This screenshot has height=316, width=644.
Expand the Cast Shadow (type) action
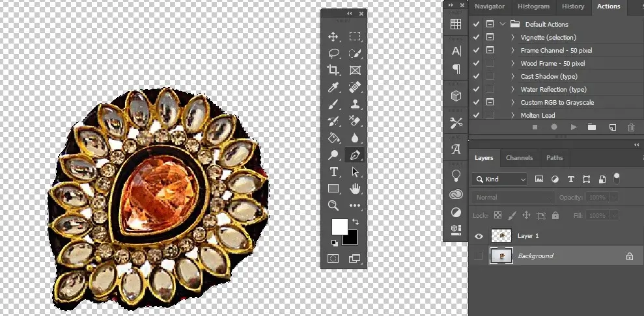pyautogui.click(x=512, y=76)
